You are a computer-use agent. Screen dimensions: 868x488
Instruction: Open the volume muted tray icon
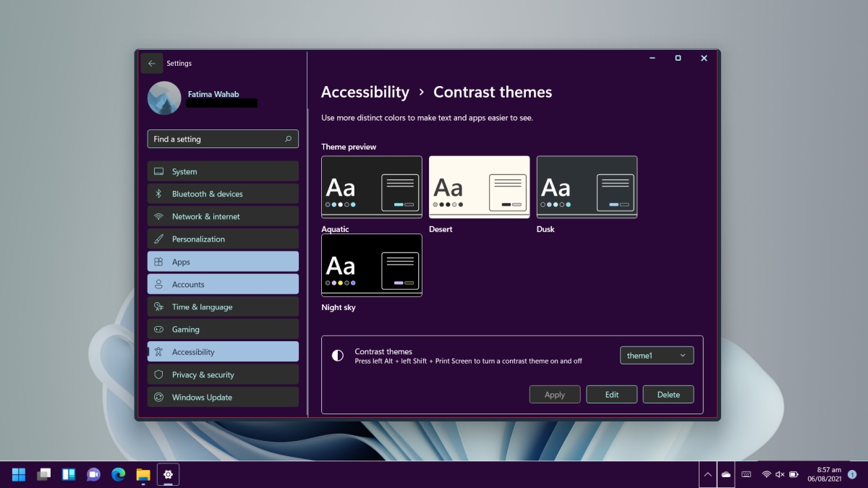point(780,474)
